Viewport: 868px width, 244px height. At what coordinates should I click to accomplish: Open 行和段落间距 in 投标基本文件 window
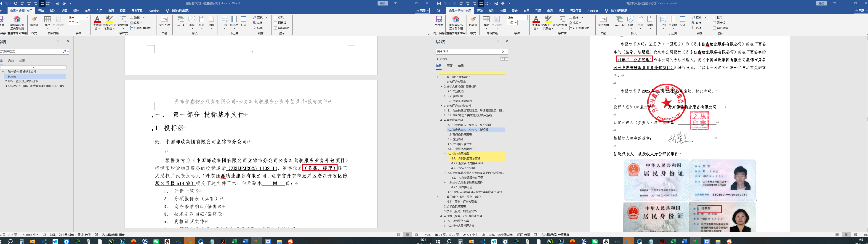click(x=141, y=28)
